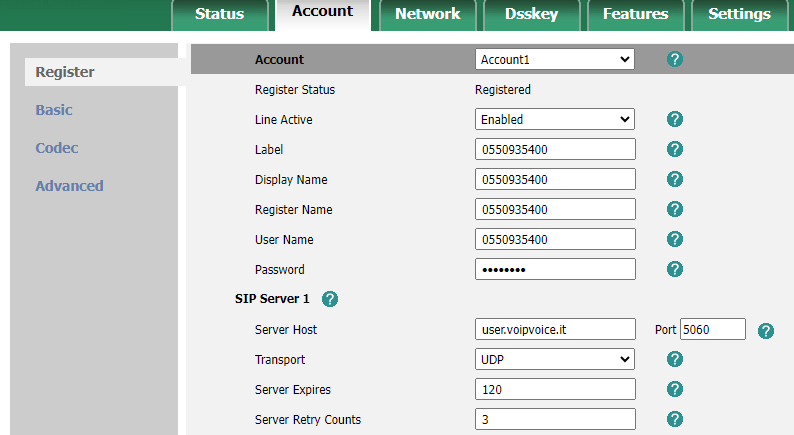794x435 pixels.
Task: Open help for Server Retry Counts
Action: tap(674, 419)
